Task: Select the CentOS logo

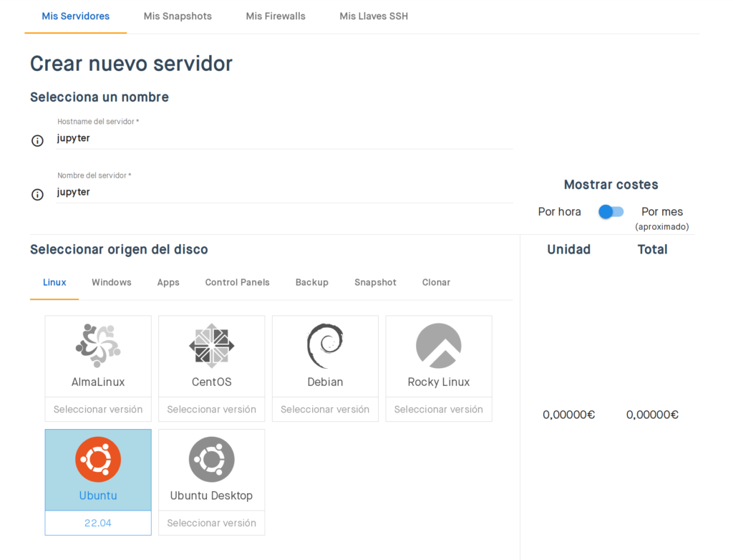Action: point(212,345)
